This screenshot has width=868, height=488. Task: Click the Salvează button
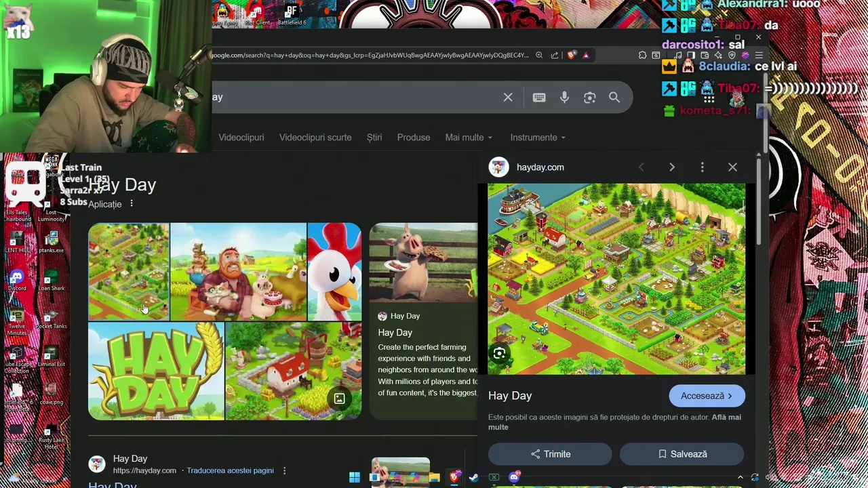pos(682,454)
